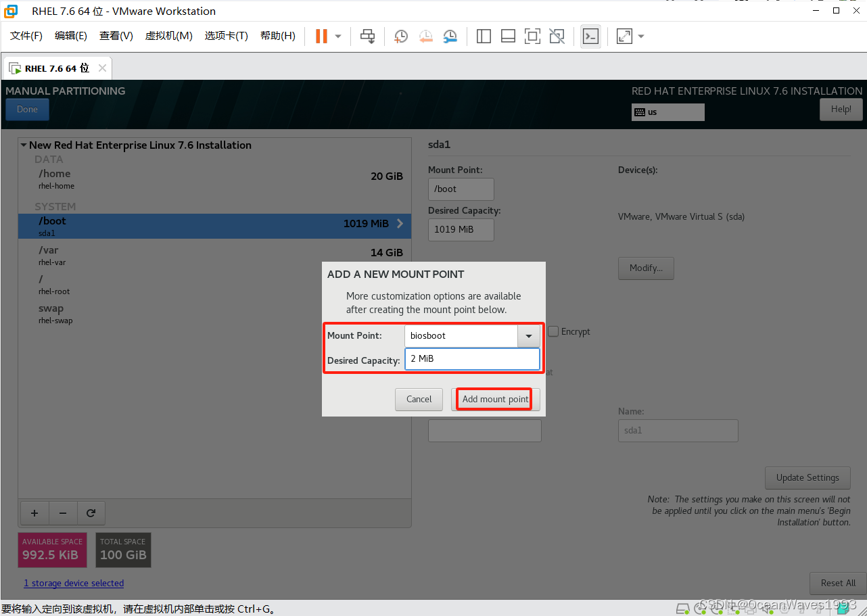
Task: Click the Modify... button for devices
Action: click(646, 268)
